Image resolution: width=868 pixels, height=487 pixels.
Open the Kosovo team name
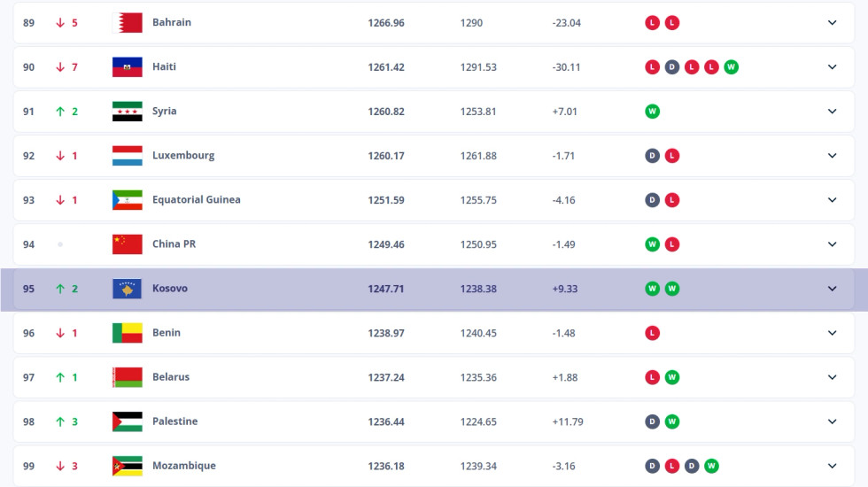tap(170, 288)
